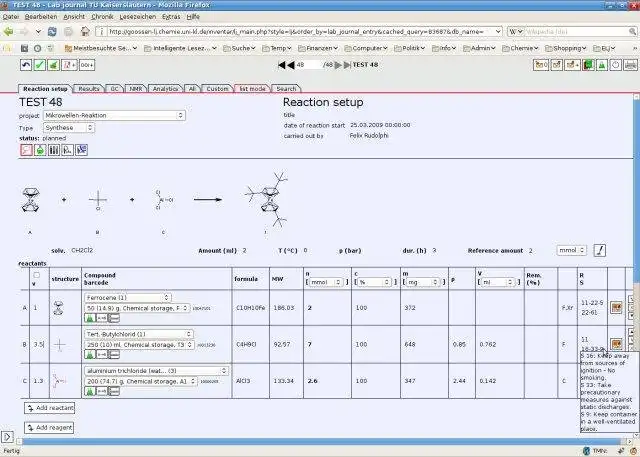Click the green bottle icon under status
The image size is (640, 457).
(x=40, y=150)
